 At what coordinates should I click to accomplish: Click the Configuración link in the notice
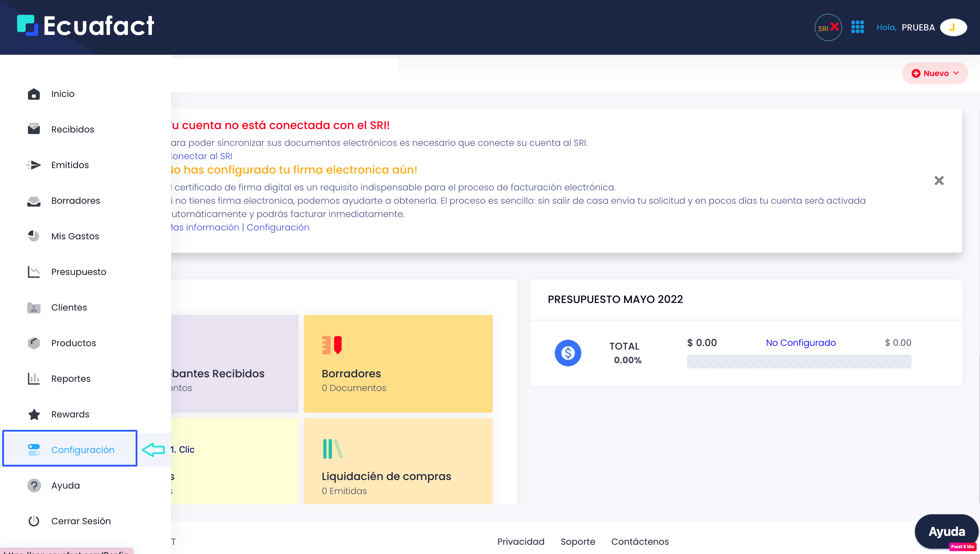[x=278, y=227]
